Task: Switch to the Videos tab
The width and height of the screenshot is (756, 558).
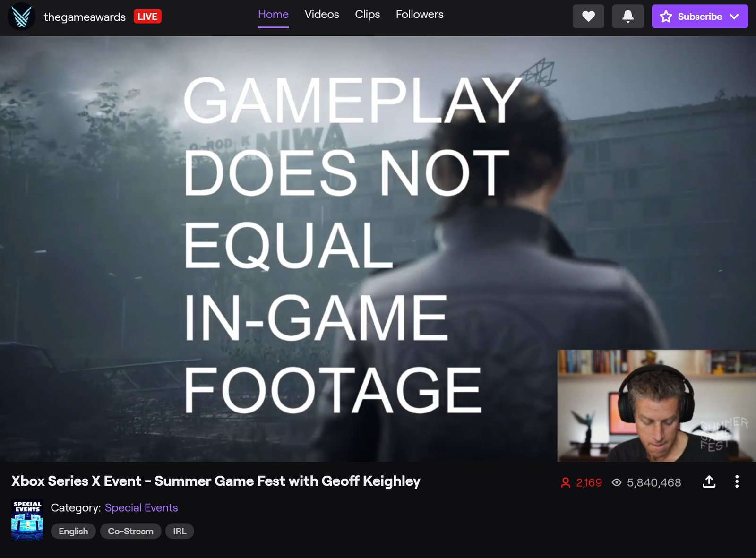Action: coord(322,15)
